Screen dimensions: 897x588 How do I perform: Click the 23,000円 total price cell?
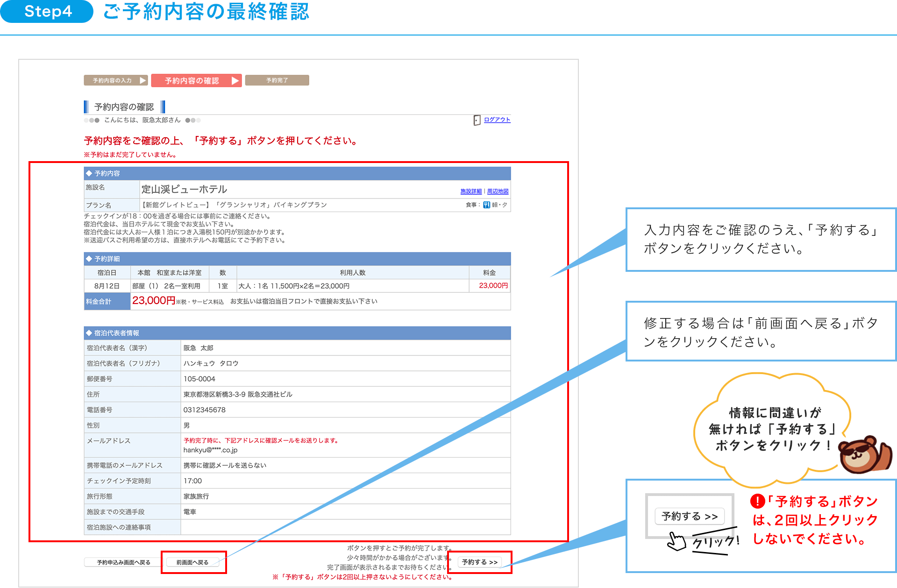click(x=154, y=301)
